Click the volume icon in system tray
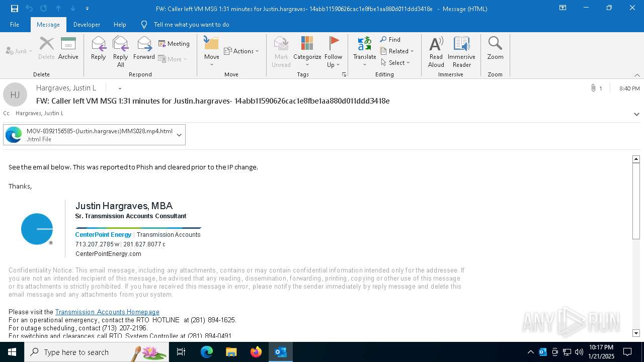Image resolution: width=644 pixels, height=362 pixels. click(x=579, y=352)
